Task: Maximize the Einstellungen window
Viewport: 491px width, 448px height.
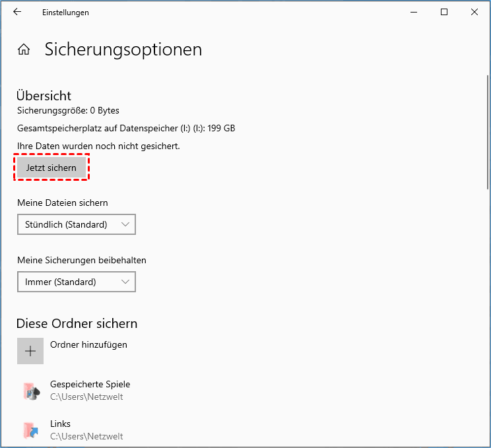Action: point(444,12)
